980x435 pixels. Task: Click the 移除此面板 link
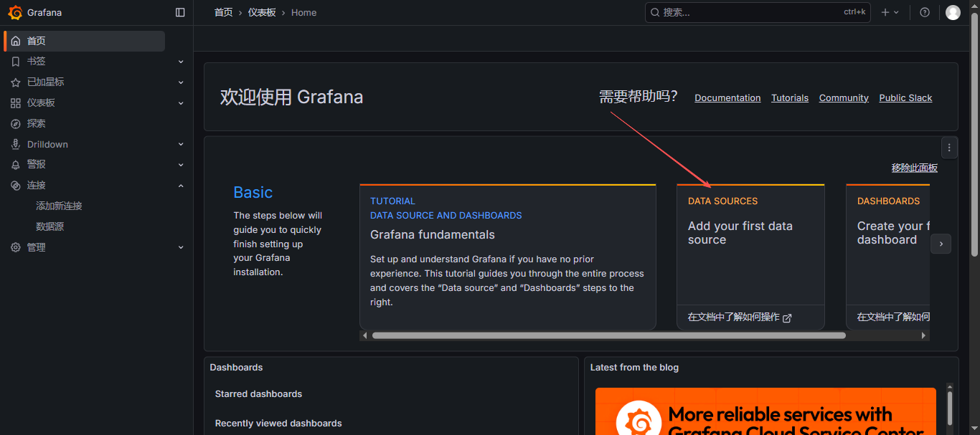914,168
